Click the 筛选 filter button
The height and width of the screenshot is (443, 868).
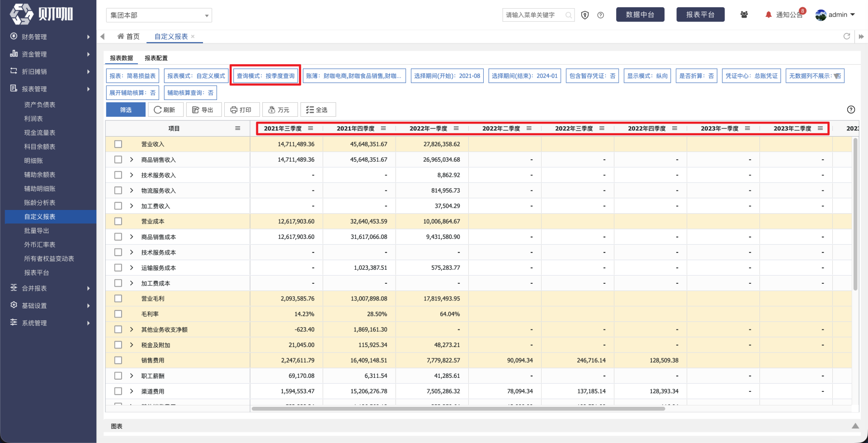point(126,110)
